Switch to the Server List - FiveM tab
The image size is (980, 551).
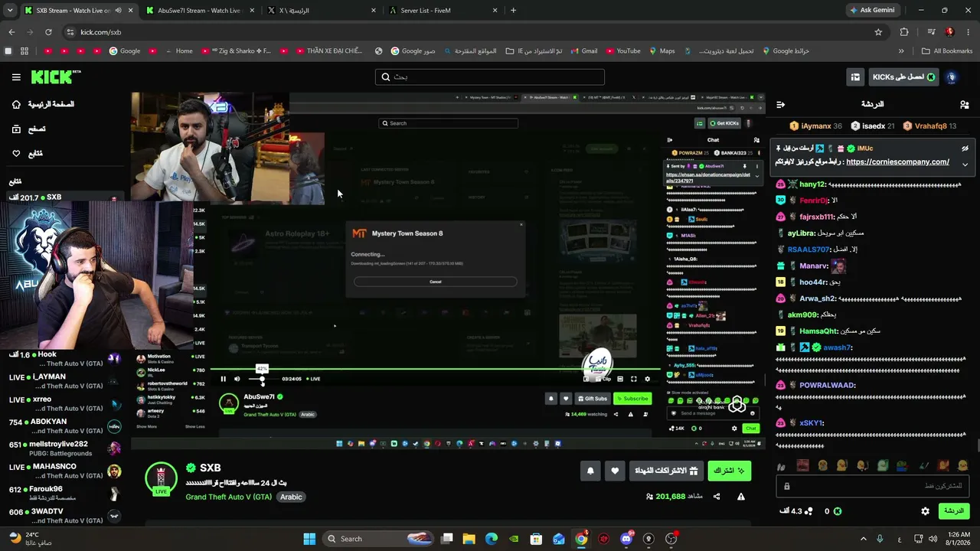pyautogui.click(x=443, y=11)
